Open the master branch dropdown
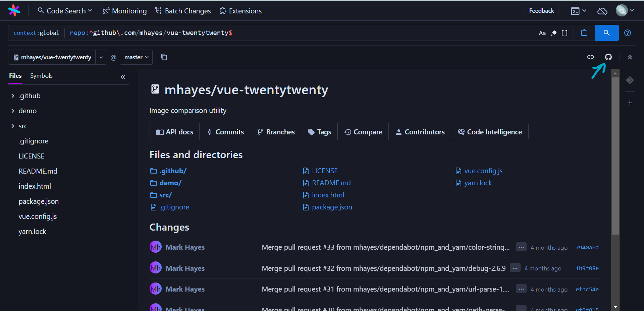644x311 pixels. (136, 57)
